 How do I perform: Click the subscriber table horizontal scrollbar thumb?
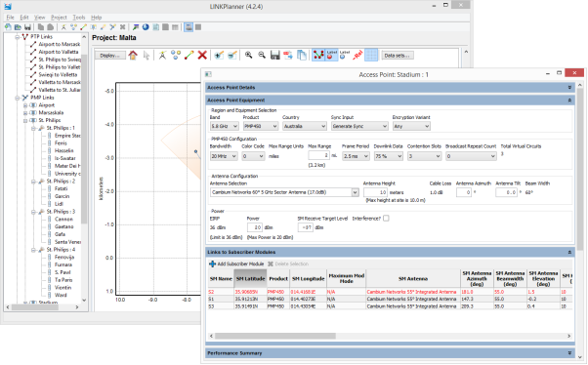[x=275, y=336]
